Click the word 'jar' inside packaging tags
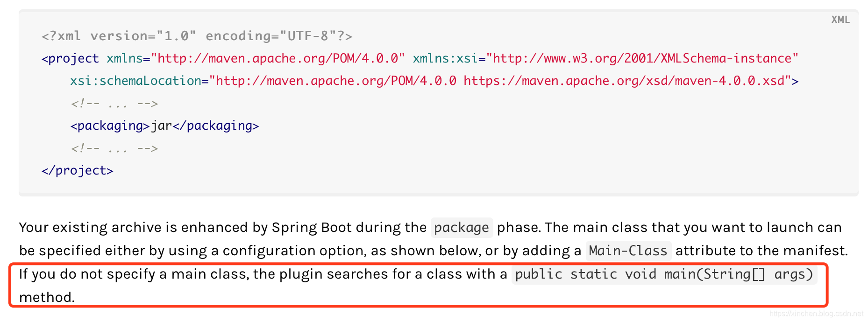This screenshot has height=322, width=868. (161, 126)
